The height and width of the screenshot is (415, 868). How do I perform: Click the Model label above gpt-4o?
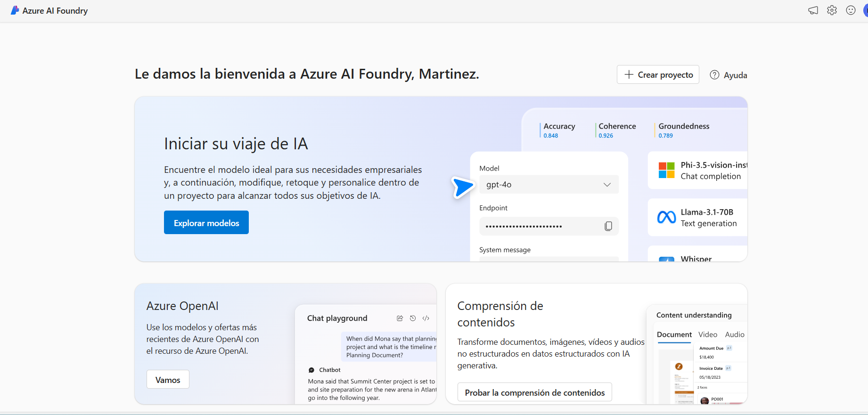(489, 168)
